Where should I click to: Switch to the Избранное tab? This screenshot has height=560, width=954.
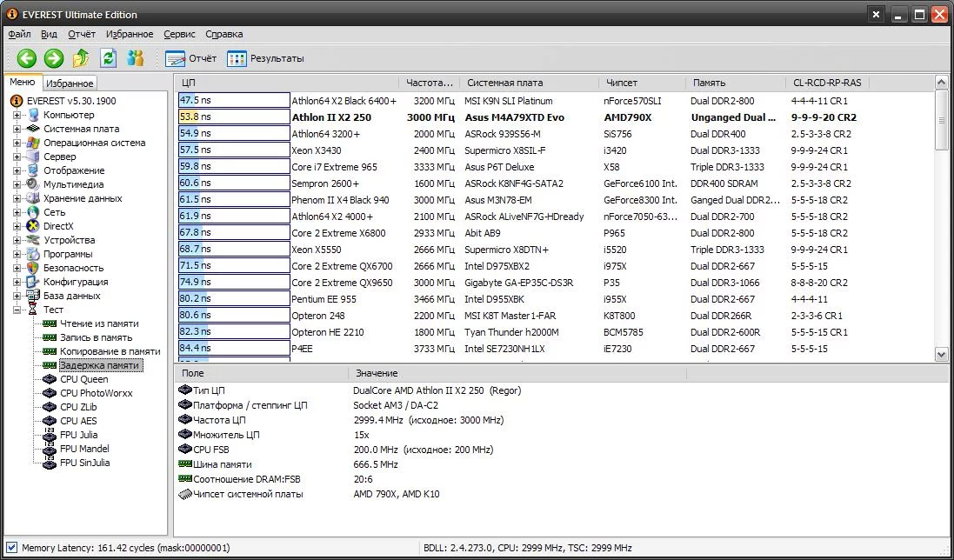coord(70,83)
